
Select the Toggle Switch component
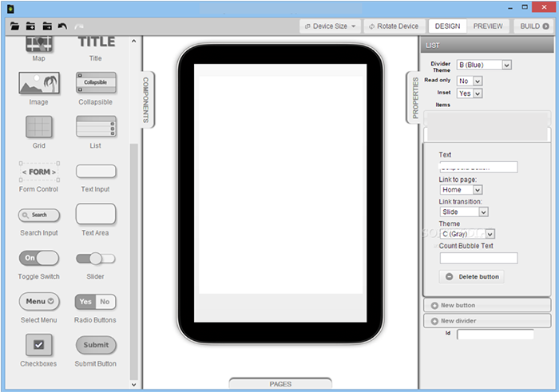pyautogui.click(x=38, y=259)
